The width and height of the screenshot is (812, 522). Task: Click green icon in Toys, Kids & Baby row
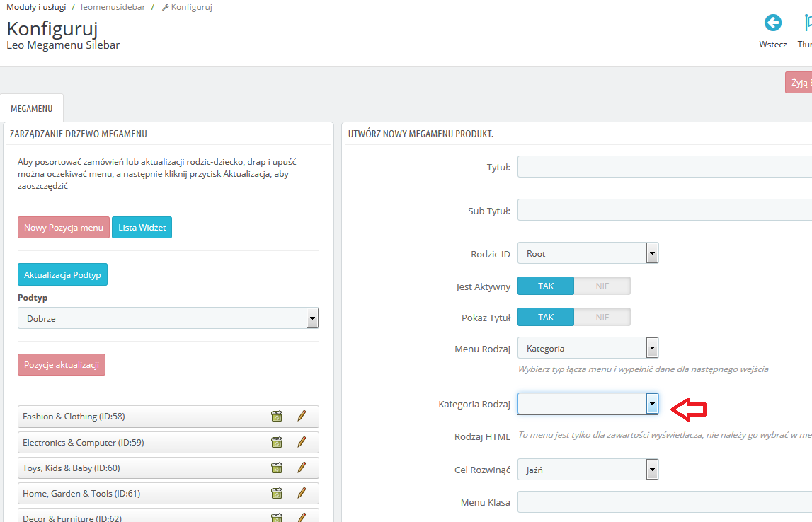277,468
